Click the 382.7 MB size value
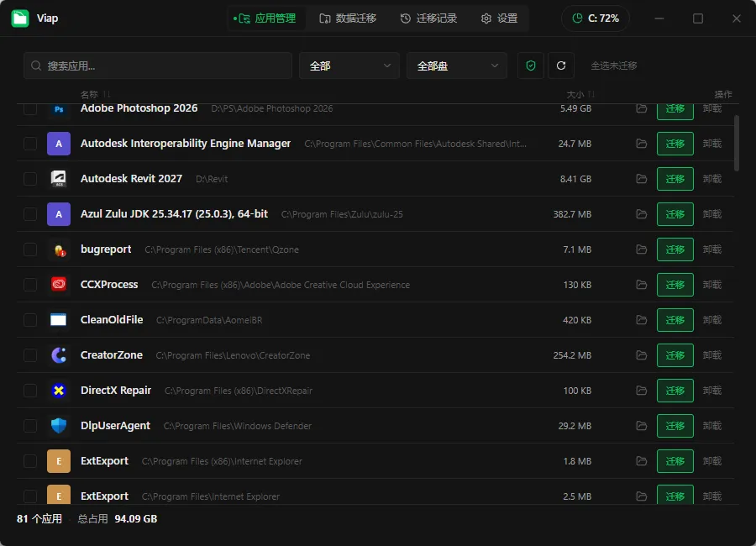This screenshot has height=546, width=756. [x=572, y=214]
